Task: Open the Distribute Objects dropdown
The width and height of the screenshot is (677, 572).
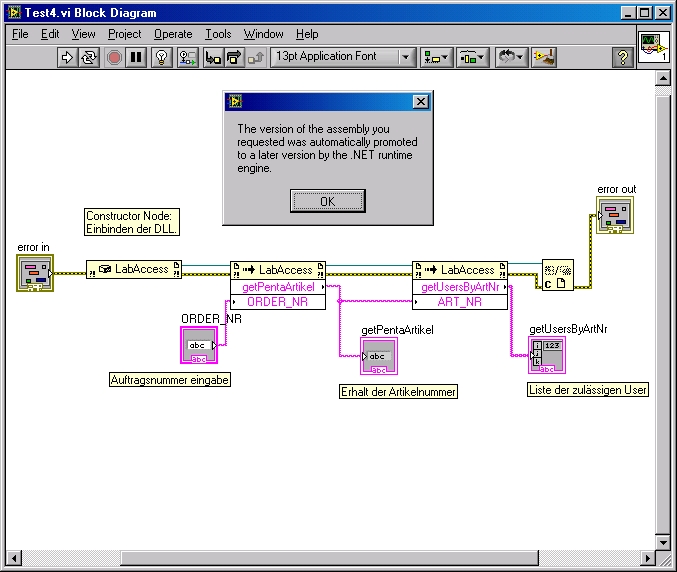Action: click(x=472, y=57)
